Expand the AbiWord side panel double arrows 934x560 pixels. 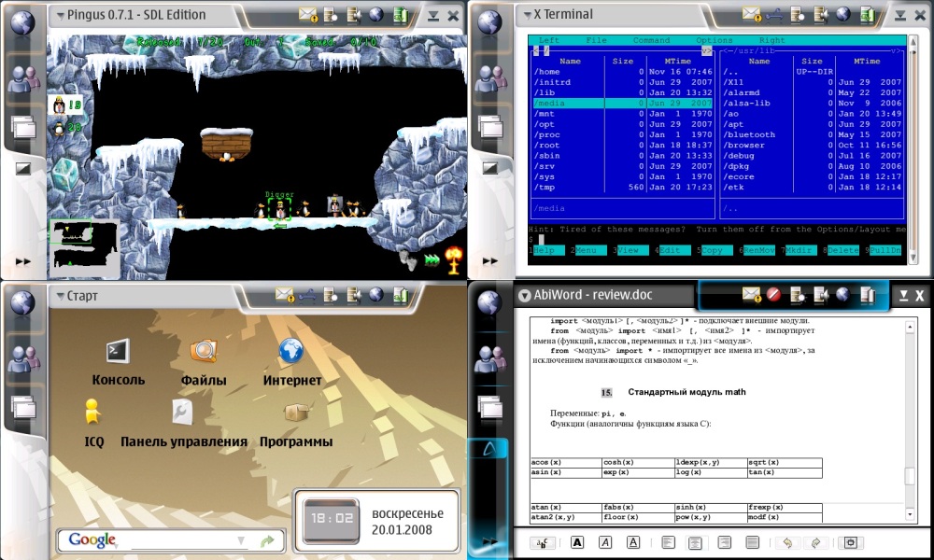point(489,541)
